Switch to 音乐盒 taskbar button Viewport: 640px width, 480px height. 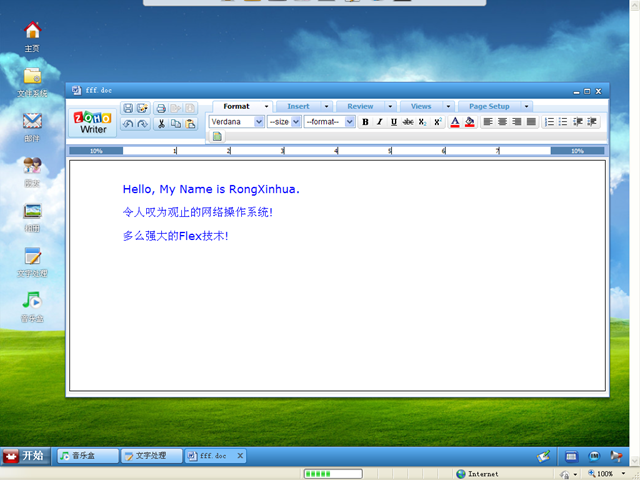(x=88, y=456)
